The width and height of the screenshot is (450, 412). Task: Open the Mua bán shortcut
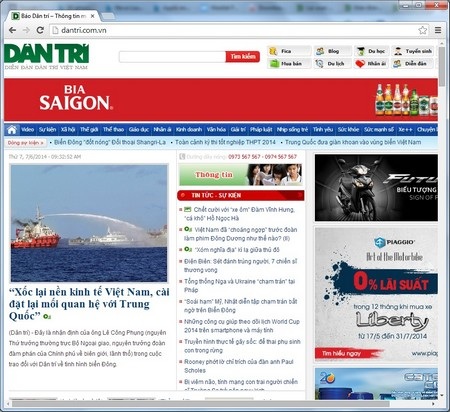[x=289, y=63]
